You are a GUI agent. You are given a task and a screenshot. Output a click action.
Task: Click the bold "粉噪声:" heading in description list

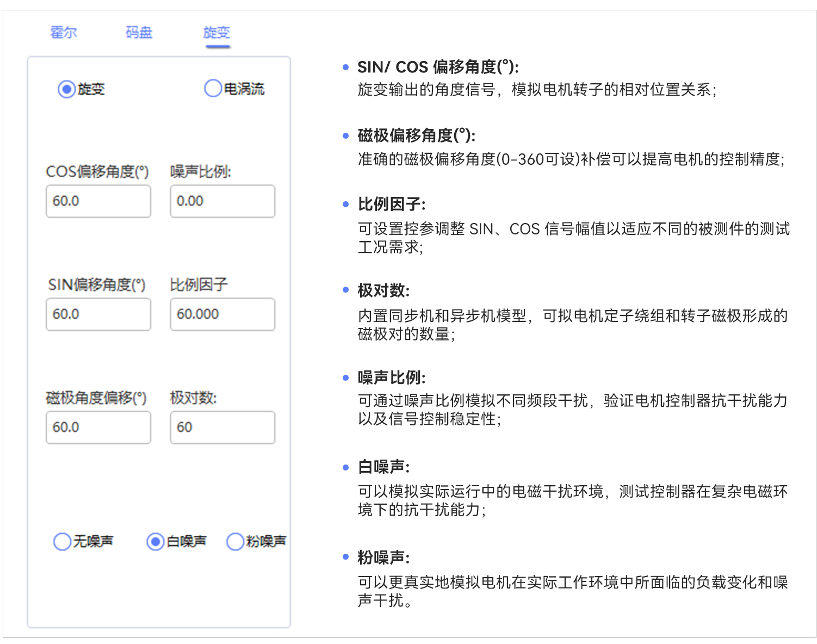[383, 558]
